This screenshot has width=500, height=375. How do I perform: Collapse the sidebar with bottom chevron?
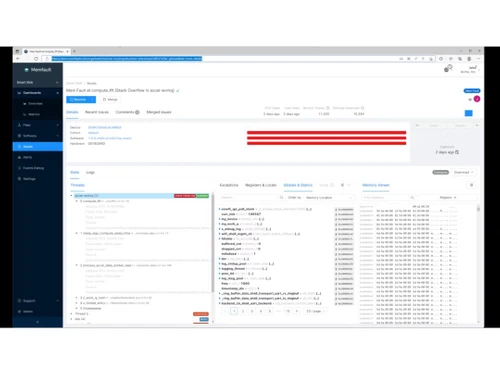click(x=37, y=322)
